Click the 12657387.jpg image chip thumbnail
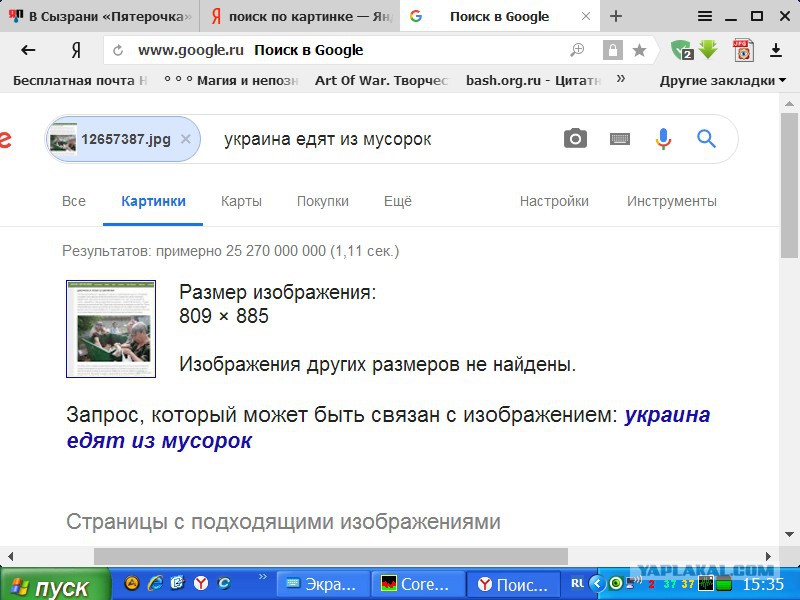 coord(63,139)
